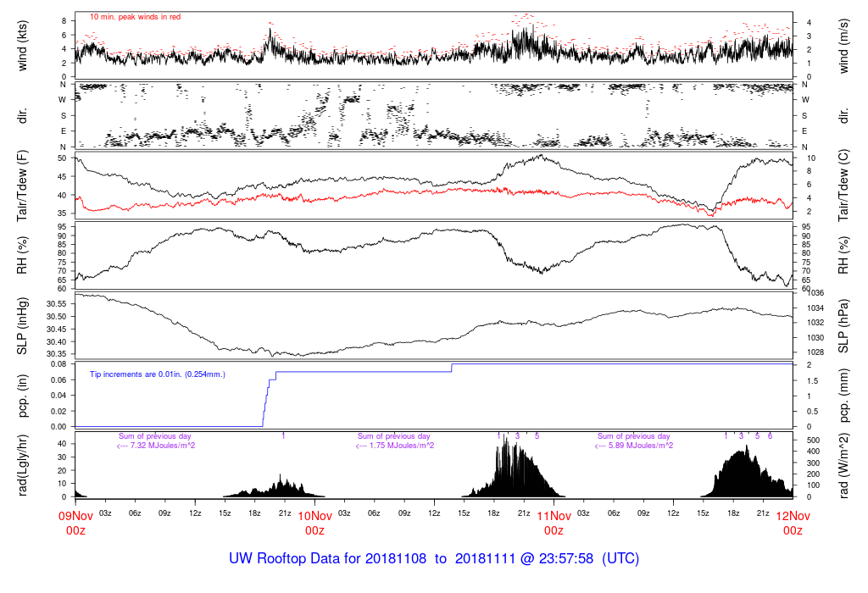Select the "1.5" tick on the pcp. (mm) axis

tap(813, 380)
